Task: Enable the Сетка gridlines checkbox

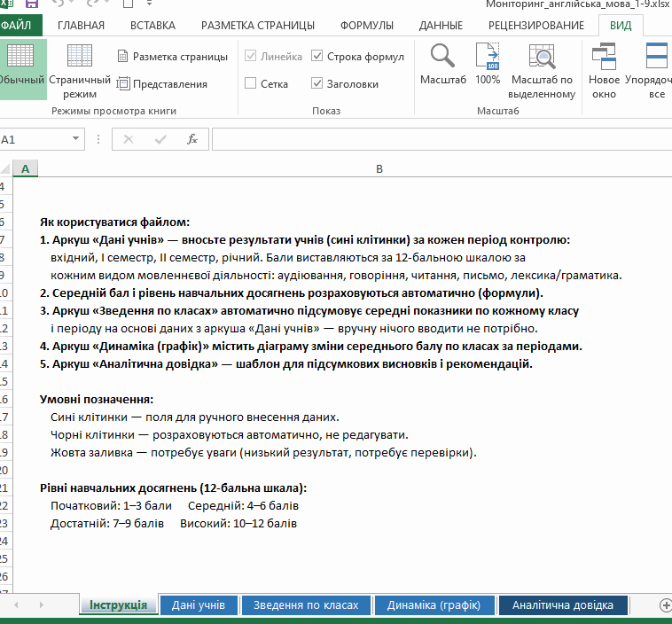Action: 251,83
